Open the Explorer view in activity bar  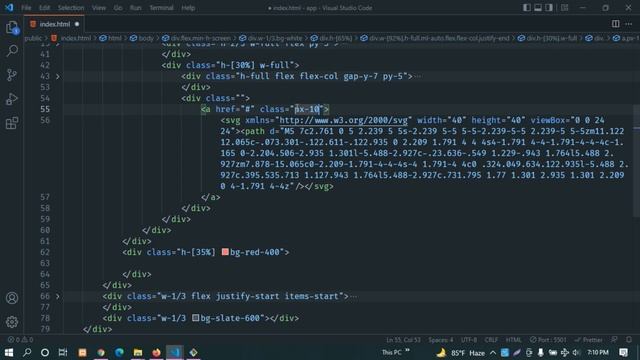pyautogui.click(x=12, y=27)
